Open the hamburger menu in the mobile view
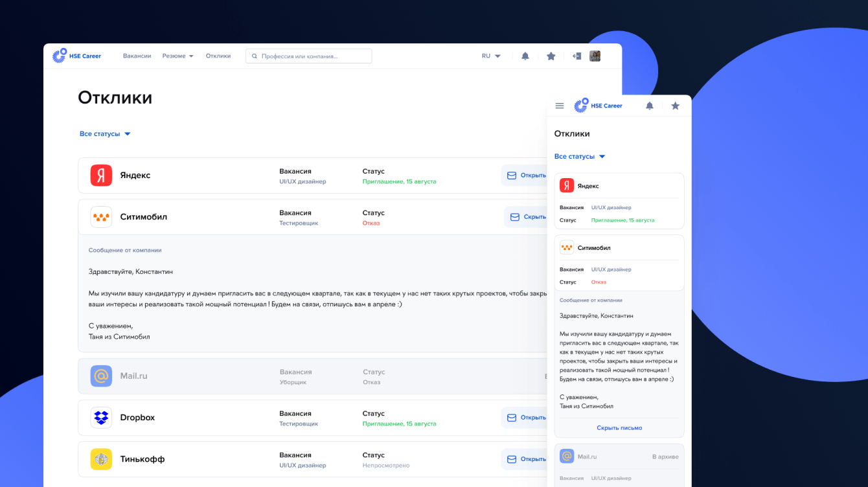Viewport: 868px width, 487px height. [560, 106]
